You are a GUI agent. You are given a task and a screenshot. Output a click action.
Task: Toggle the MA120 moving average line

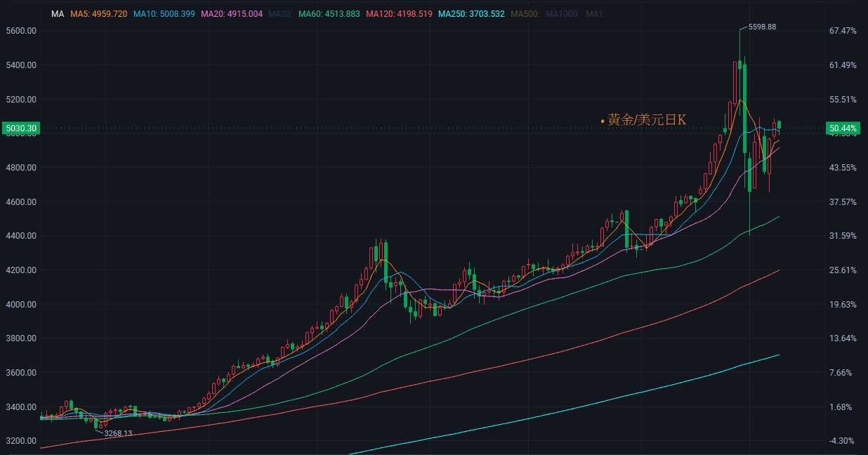coord(398,14)
